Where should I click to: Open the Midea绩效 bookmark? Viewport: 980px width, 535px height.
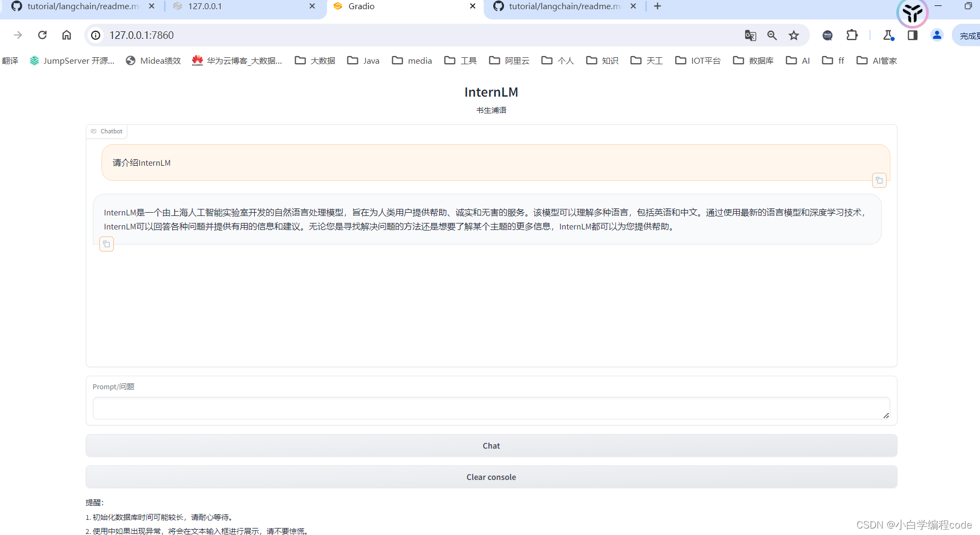point(153,60)
